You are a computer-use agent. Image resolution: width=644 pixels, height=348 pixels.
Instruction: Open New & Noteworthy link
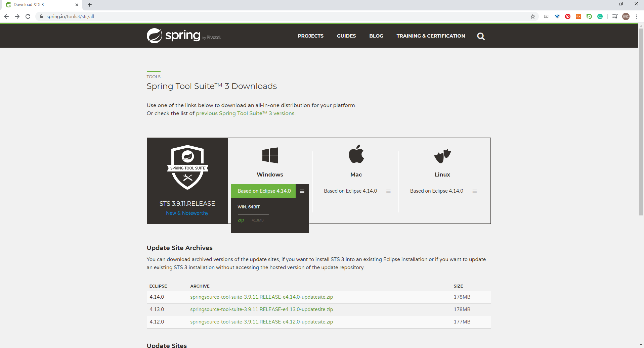(x=187, y=213)
